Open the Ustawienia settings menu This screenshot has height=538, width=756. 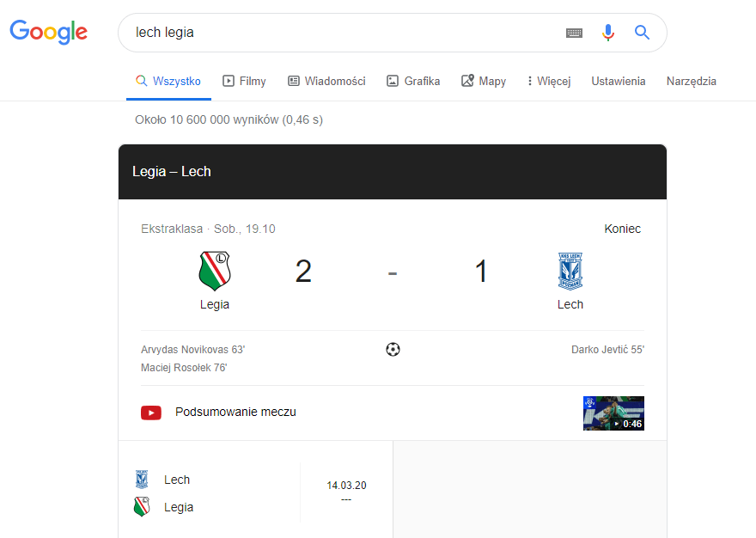pos(618,82)
